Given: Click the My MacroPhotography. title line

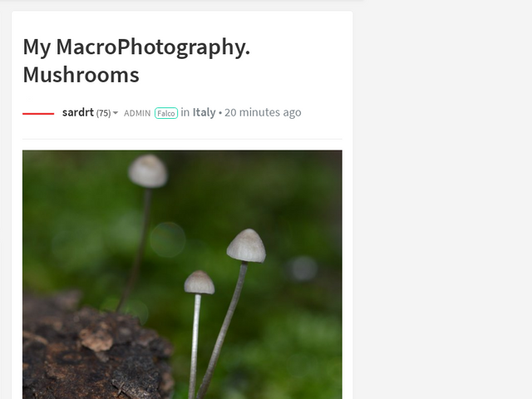Looking at the screenshot, I should pos(136,47).
